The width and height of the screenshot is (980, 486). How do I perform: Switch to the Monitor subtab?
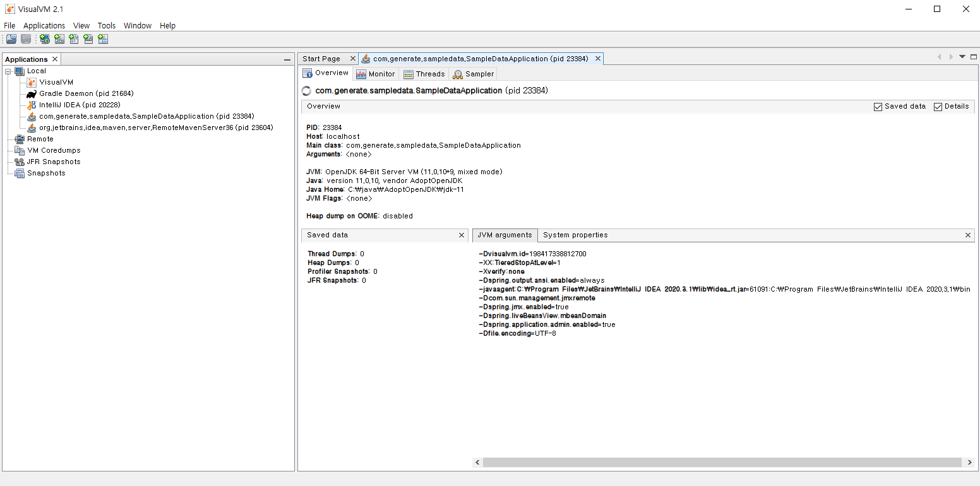click(375, 74)
